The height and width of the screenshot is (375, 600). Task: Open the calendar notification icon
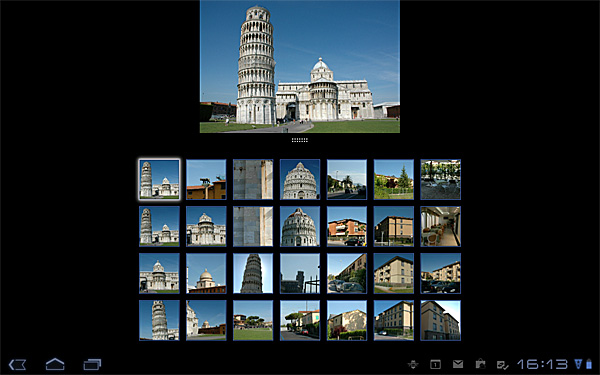coord(435,364)
